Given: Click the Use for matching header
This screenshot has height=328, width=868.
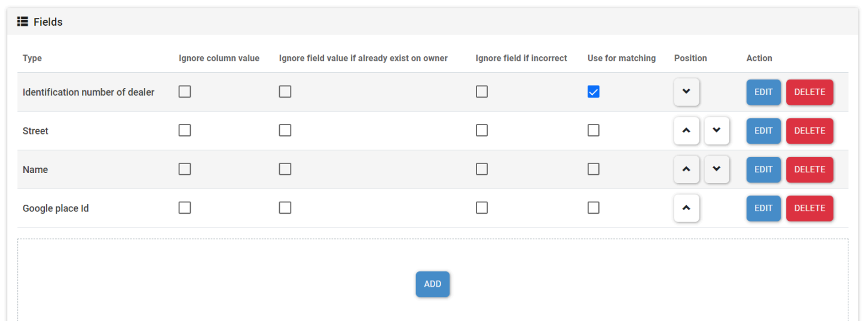Looking at the screenshot, I should coord(622,58).
